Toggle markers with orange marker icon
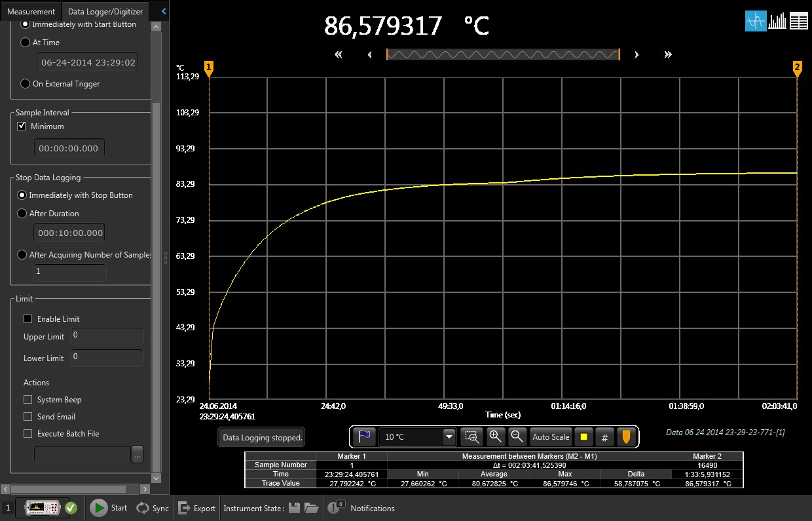The width and height of the screenshot is (812, 521). tap(626, 436)
